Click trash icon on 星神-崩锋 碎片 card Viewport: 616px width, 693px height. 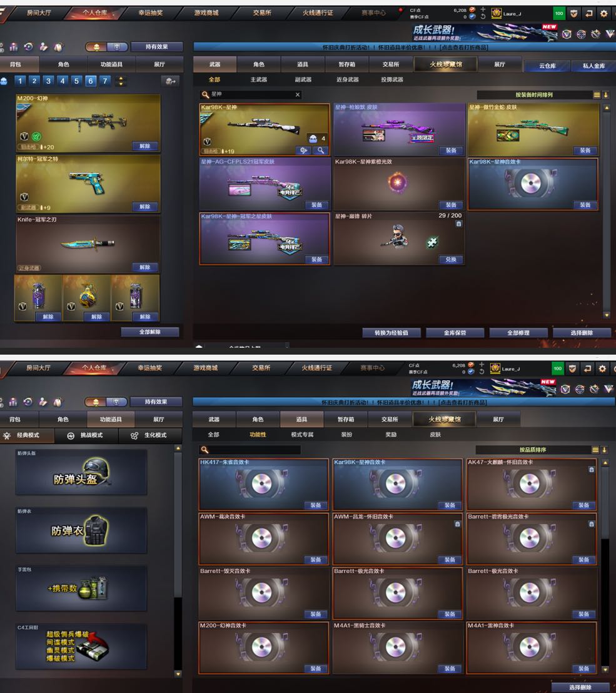click(x=458, y=223)
